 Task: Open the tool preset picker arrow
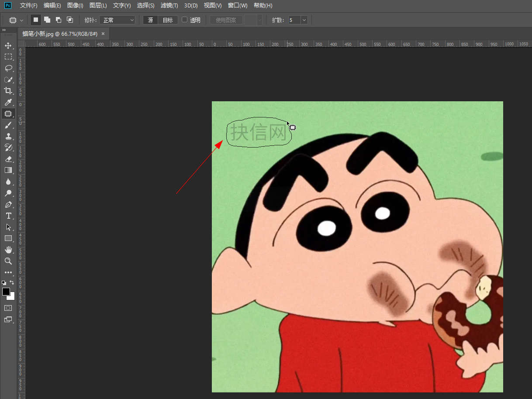pyautogui.click(x=21, y=20)
